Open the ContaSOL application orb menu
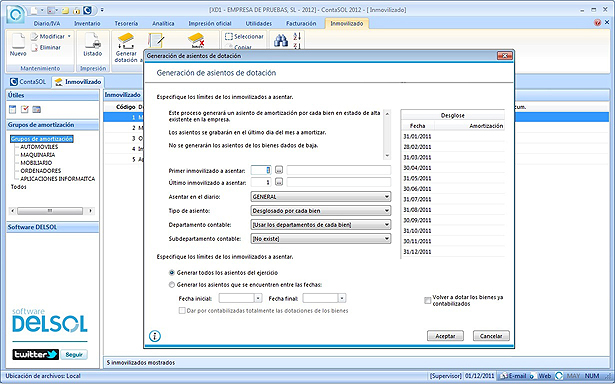Viewport: 615px width, 384px height. 15,14
